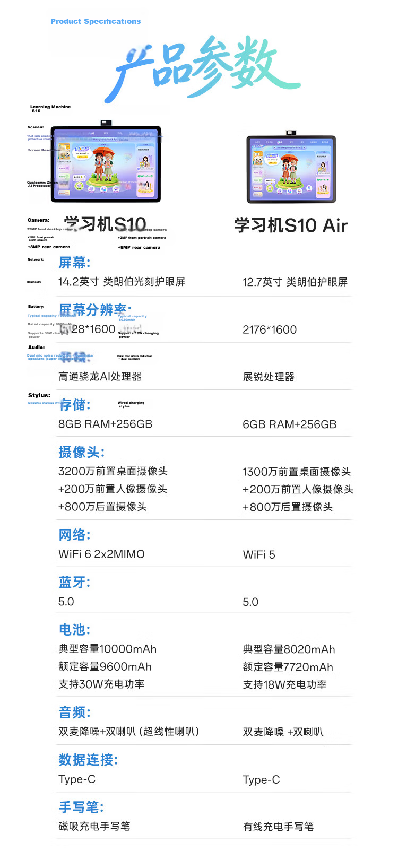Click '+800万后置摄像头' in S10 Air column
The image size is (398, 868).
pos(288,507)
